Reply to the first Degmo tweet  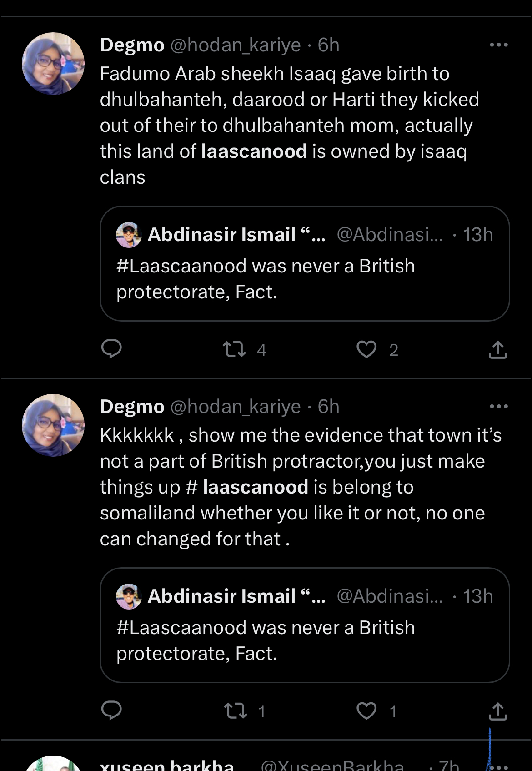[x=111, y=349]
